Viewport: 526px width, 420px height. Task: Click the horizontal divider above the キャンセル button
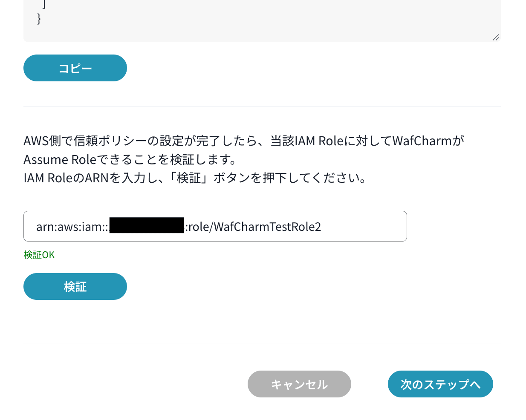tap(262, 343)
